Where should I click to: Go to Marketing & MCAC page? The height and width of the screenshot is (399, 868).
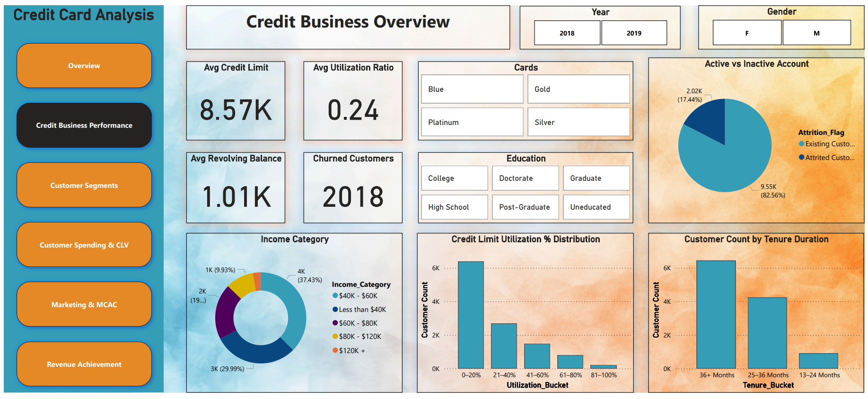pos(84,304)
